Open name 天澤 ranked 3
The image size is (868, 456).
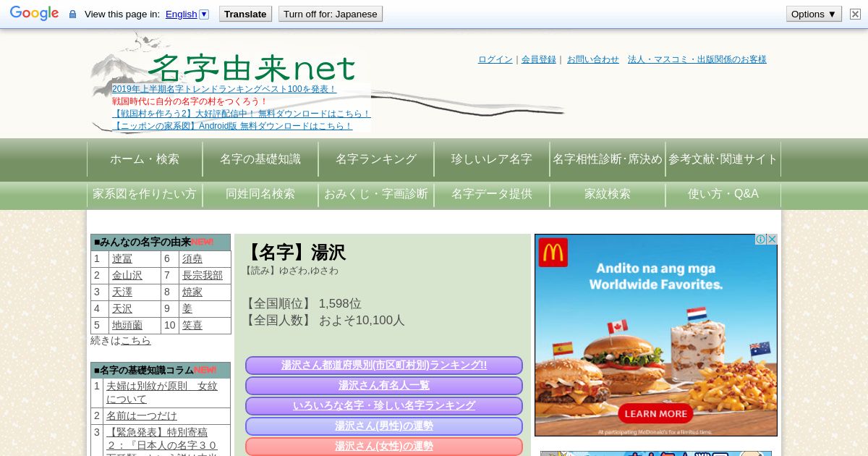tap(122, 292)
